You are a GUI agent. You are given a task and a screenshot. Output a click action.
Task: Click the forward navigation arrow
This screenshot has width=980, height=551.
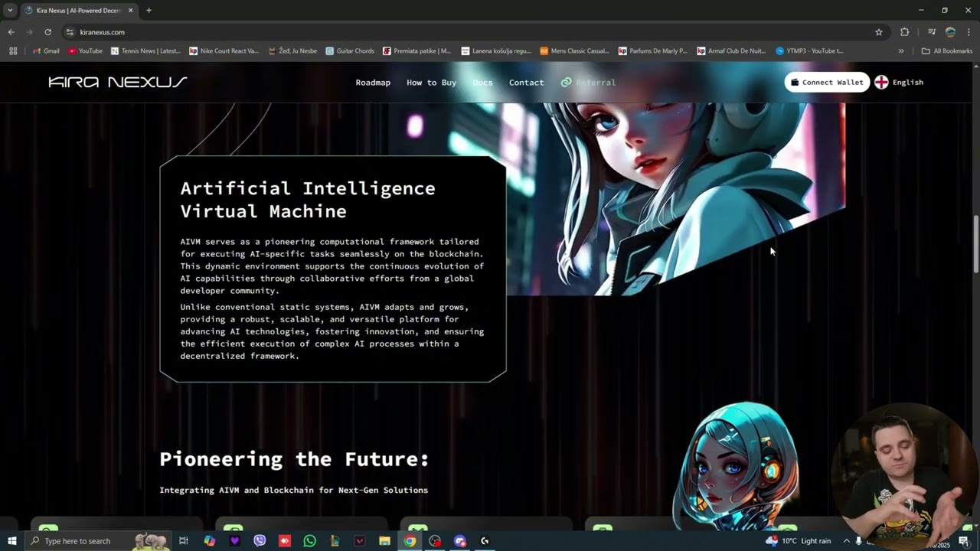[29, 32]
